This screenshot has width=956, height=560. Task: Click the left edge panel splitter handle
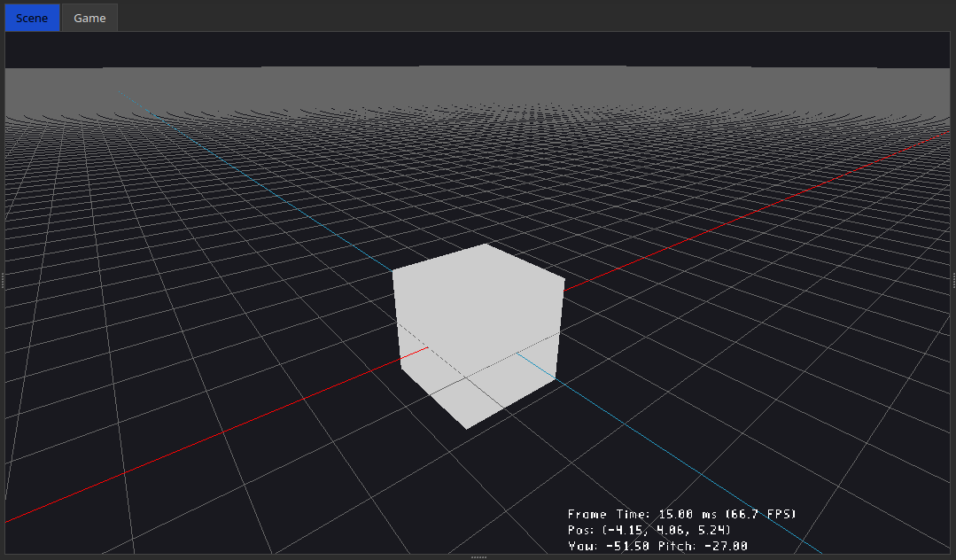point(3,280)
